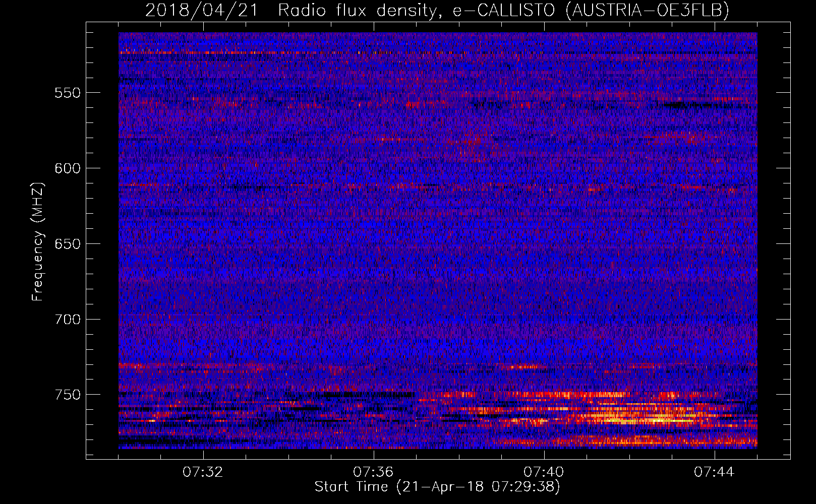Screen dimensions: 816x504
Task: Click the "Start Time (21-Apr-18 07:29:38)" axis label
Action: (x=437, y=487)
